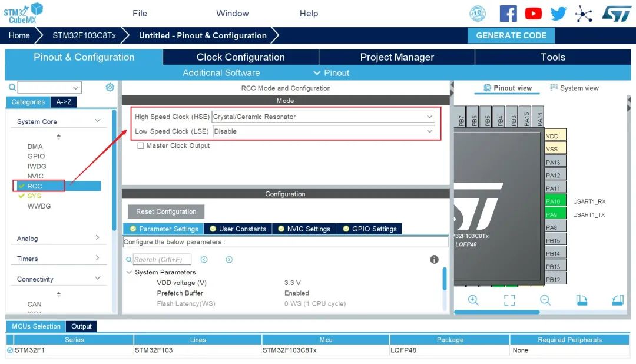Switch to the Tools tab
Image resolution: width=636 pixels, height=364 pixels.
tap(552, 57)
